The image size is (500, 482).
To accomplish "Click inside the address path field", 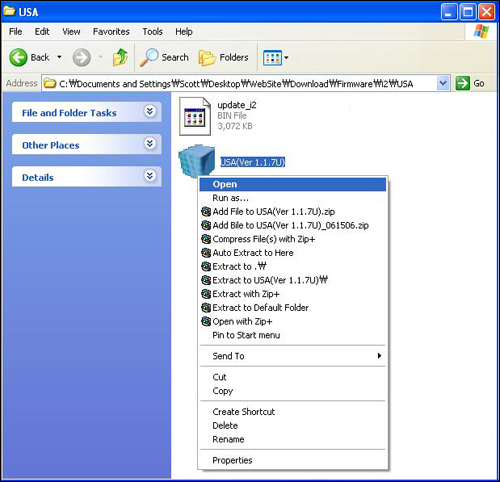I will coord(239,83).
